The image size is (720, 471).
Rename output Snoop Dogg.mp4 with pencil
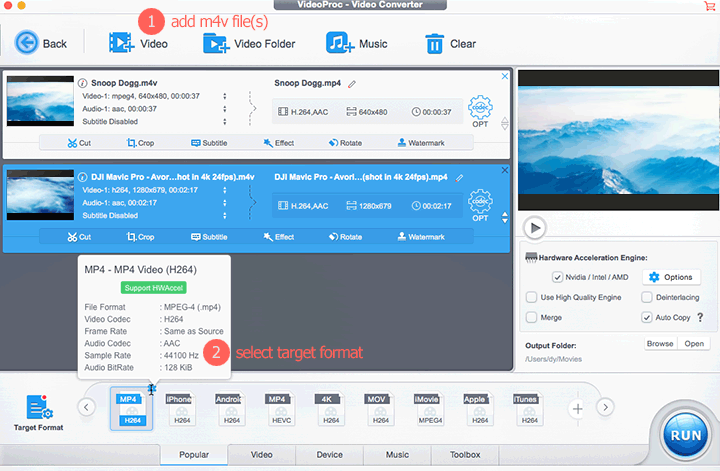352,84
